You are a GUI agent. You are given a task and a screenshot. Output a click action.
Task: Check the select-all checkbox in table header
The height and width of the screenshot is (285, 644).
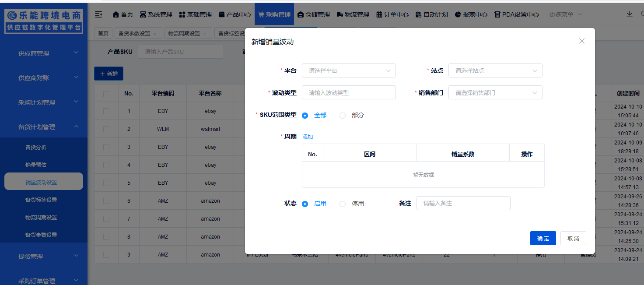pyautogui.click(x=106, y=93)
